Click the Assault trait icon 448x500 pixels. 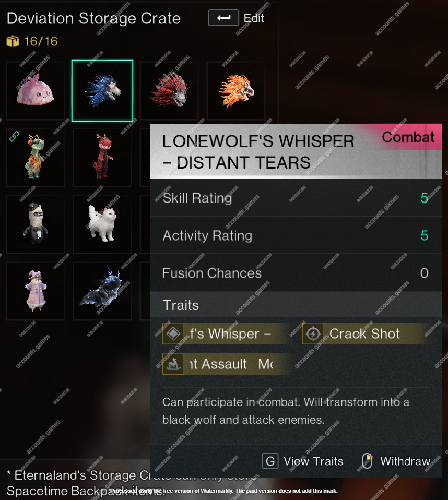coord(173,364)
